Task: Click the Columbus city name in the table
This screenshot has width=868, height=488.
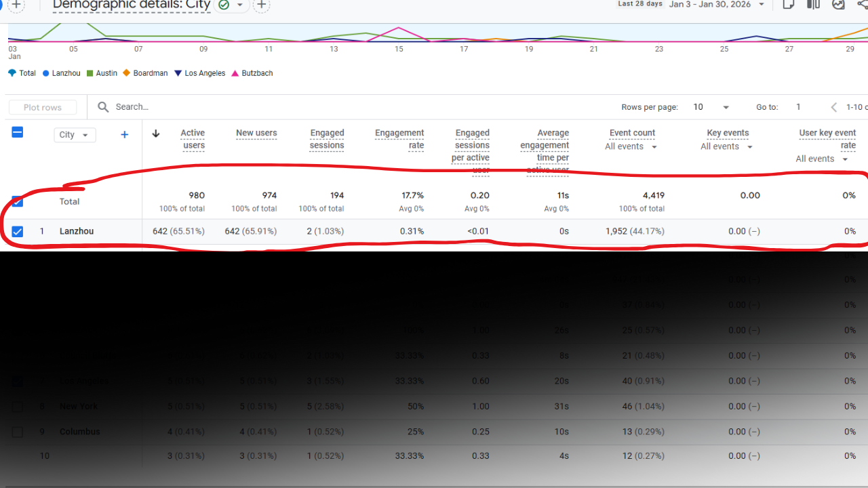Action: 80,432
